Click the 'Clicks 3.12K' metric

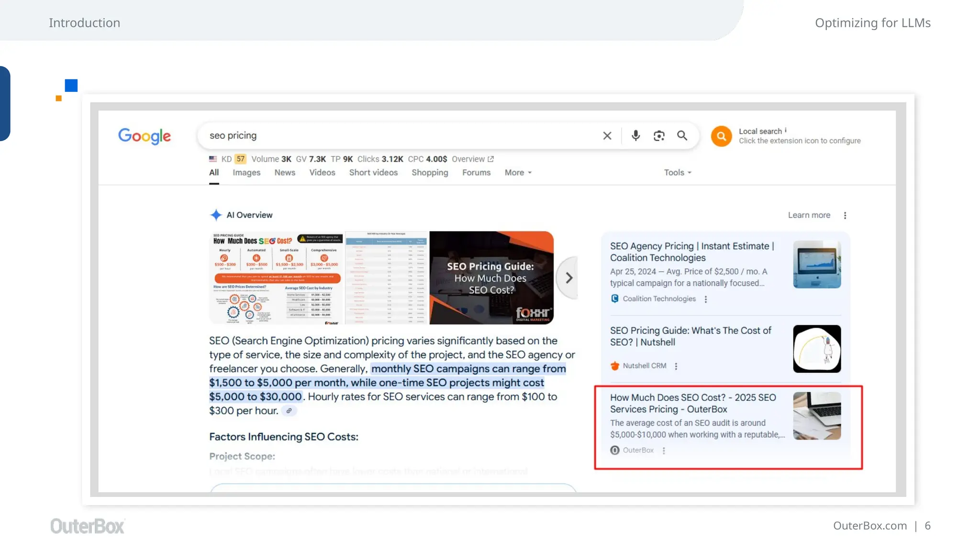coord(380,159)
